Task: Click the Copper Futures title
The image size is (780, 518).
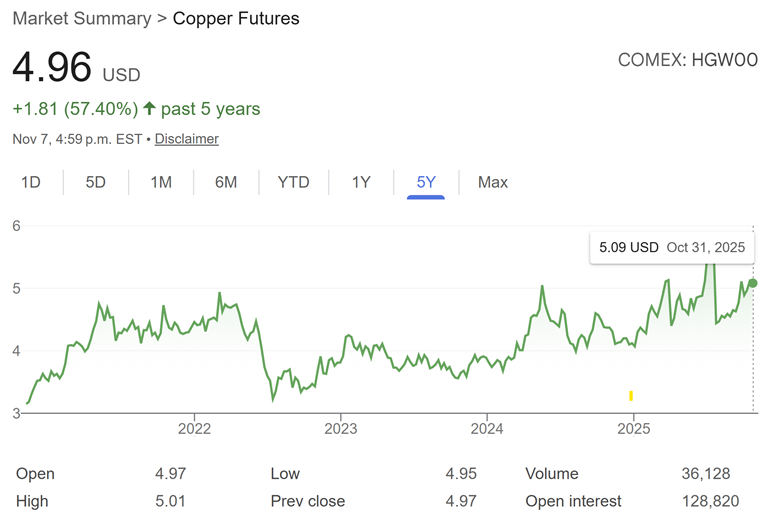Action: 236,19
